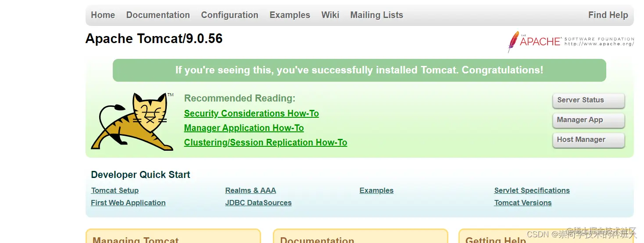Open the JDBC DataSources link
The image size is (644, 243).
point(258,203)
